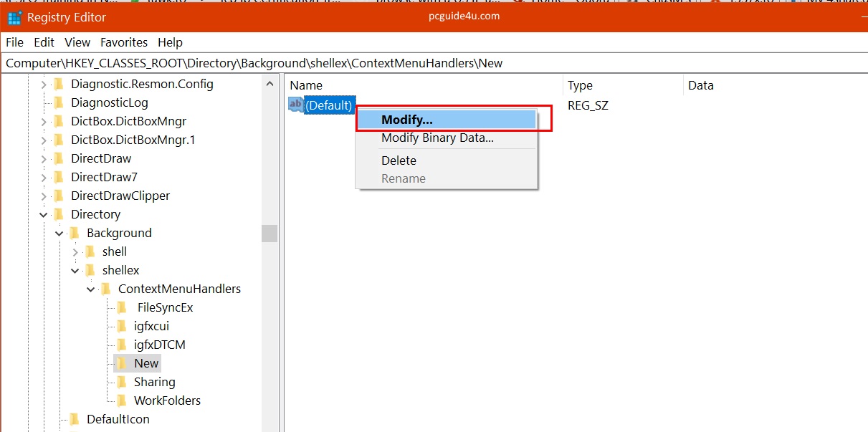Click the Type column header
Screen dimensions: 868x432
click(x=580, y=85)
